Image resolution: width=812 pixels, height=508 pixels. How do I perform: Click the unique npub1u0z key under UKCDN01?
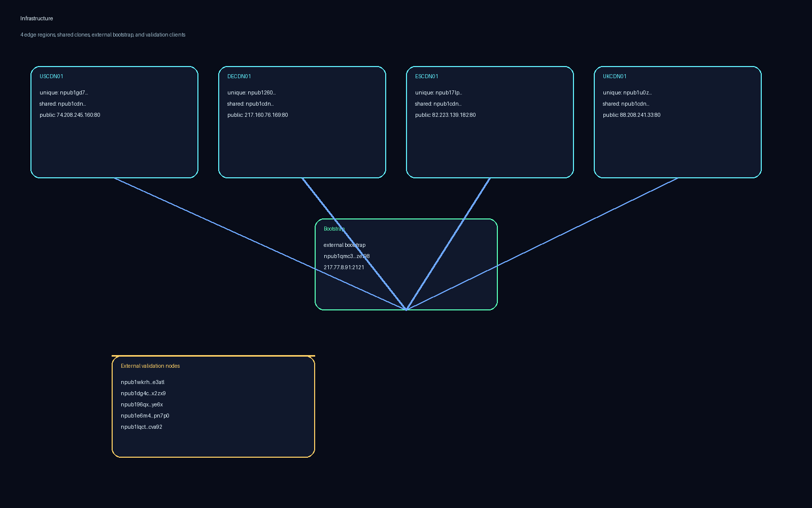[x=627, y=92]
